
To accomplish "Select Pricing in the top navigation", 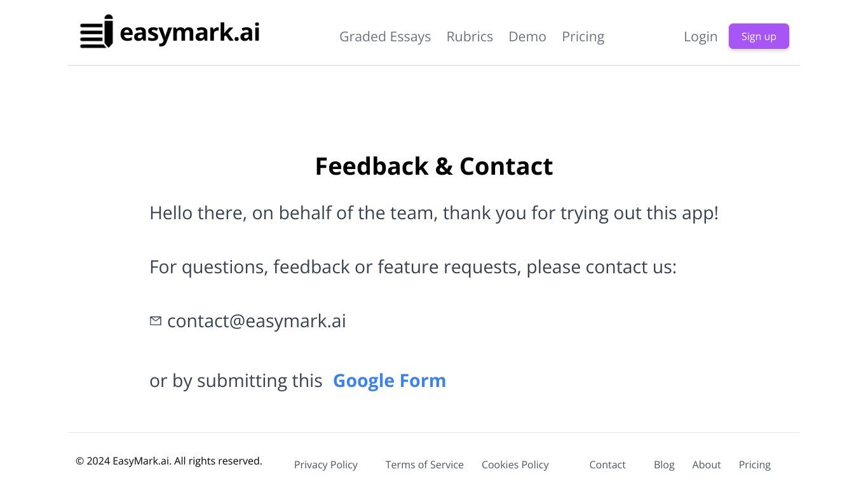I will tap(583, 37).
